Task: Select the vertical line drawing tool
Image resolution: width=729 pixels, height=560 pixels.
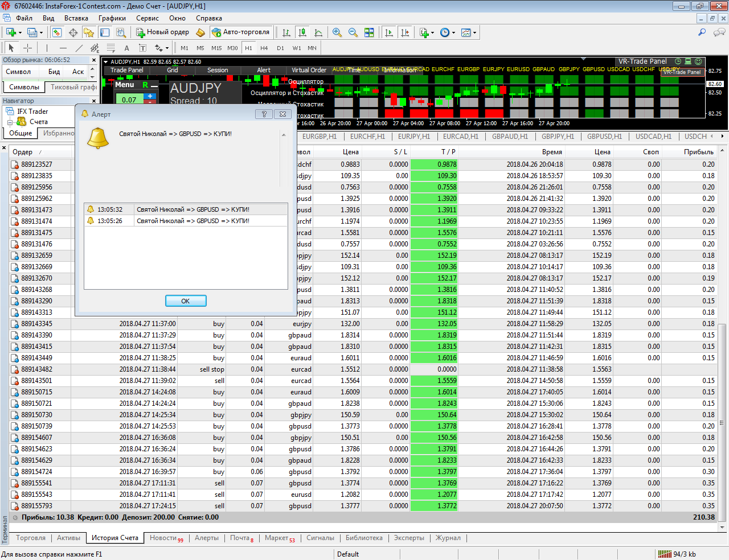Action: click(x=47, y=48)
